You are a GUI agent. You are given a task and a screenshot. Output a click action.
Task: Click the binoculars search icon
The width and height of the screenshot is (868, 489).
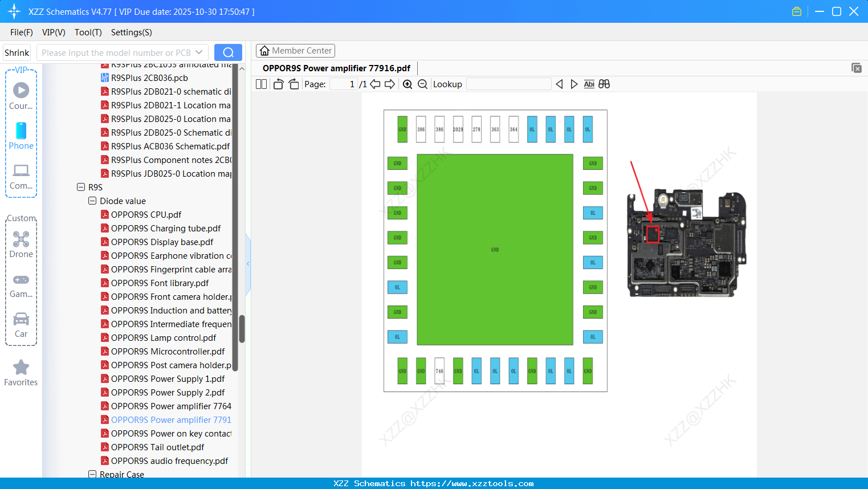[x=604, y=84]
